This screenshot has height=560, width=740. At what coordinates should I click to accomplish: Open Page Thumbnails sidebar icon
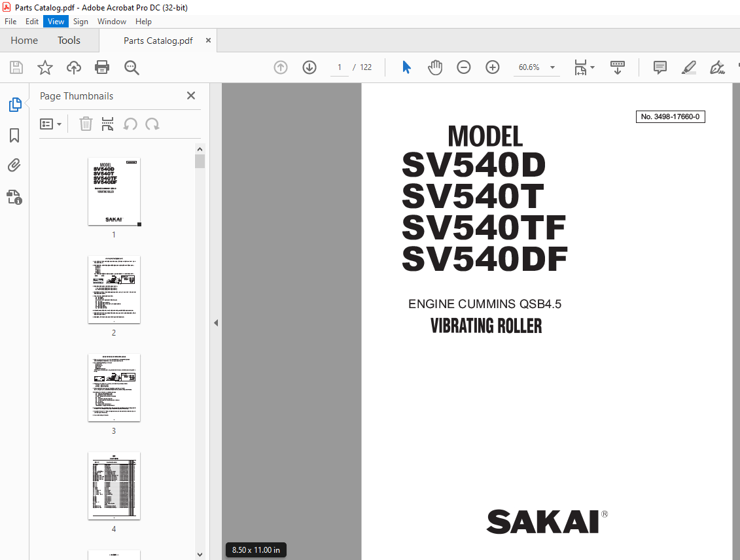tap(14, 104)
